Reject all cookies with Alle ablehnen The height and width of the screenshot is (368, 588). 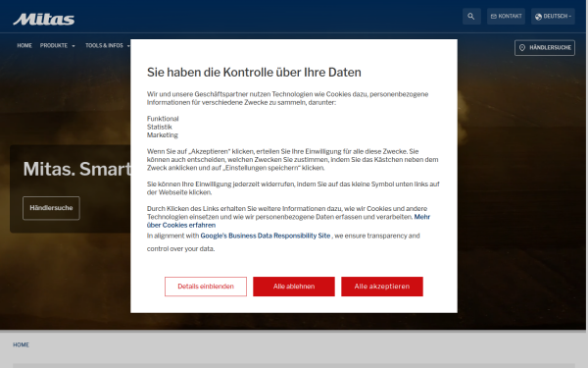pos(294,287)
